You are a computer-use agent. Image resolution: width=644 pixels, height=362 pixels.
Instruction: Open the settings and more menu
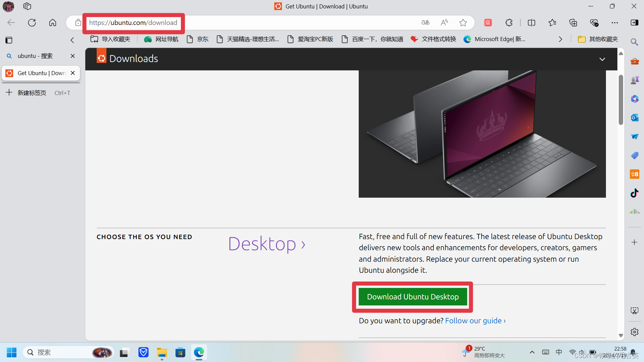[x=615, y=23]
